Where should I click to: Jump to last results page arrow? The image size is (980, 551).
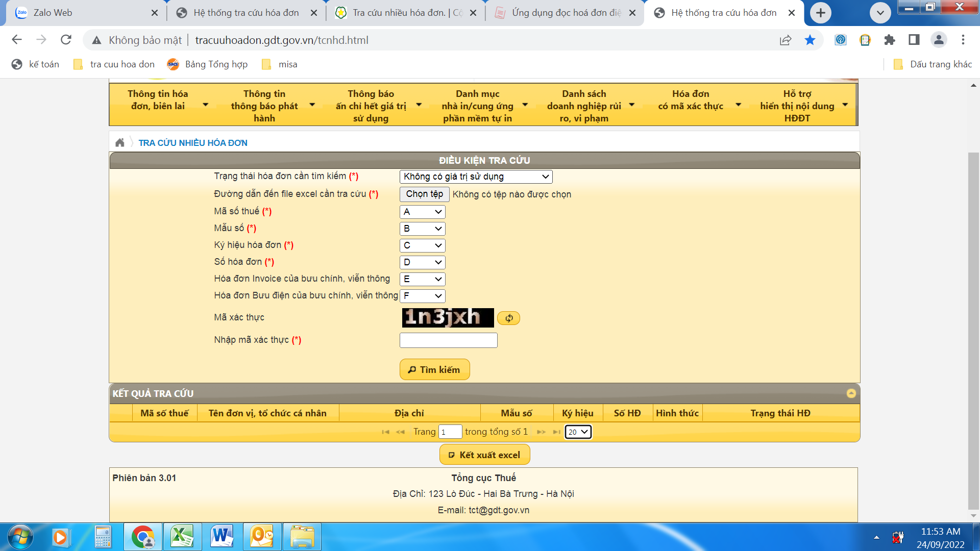click(556, 432)
